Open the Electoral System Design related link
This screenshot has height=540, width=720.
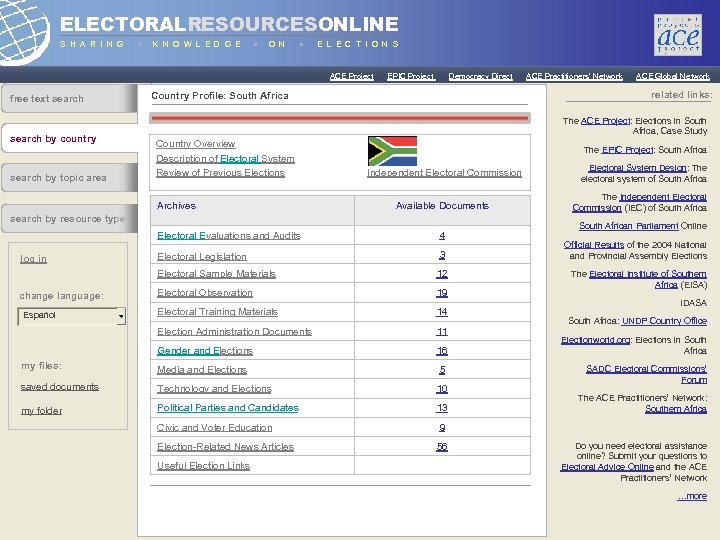point(637,168)
